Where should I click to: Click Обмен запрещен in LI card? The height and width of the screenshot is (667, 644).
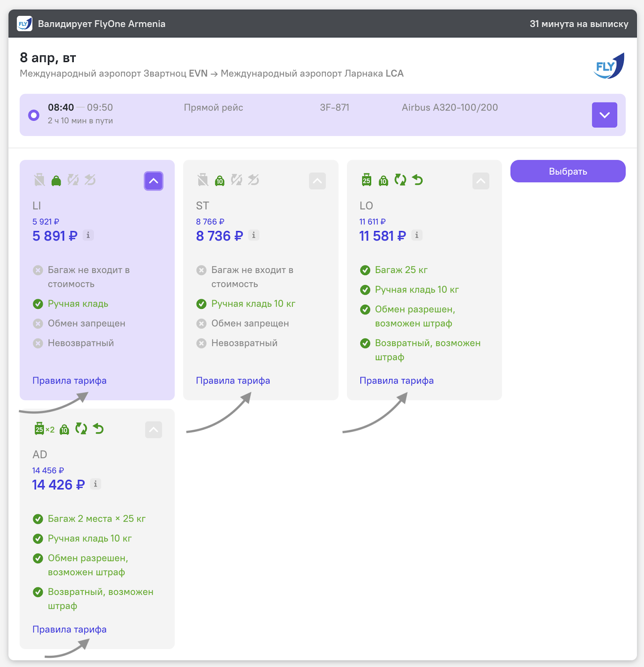(86, 323)
